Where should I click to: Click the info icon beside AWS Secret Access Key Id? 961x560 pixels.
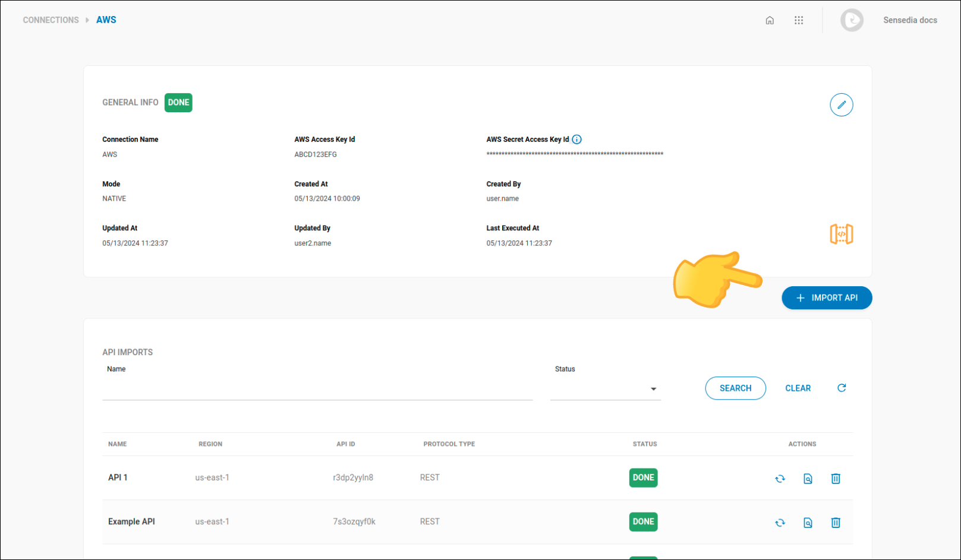[x=576, y=139]
